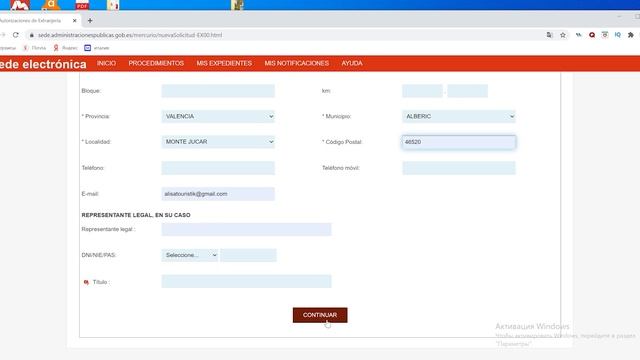Open the IQ extension icon

click(x=618, y=35)
